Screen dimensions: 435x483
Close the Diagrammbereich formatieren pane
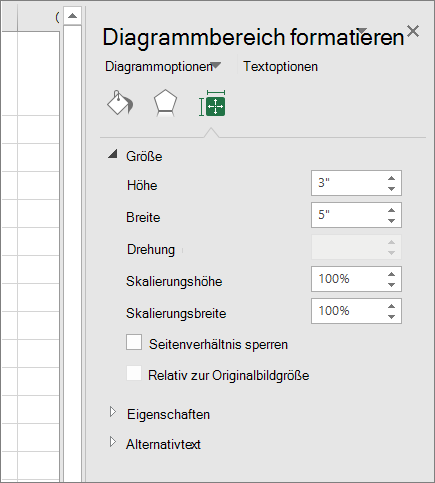(x=413, y=31)
